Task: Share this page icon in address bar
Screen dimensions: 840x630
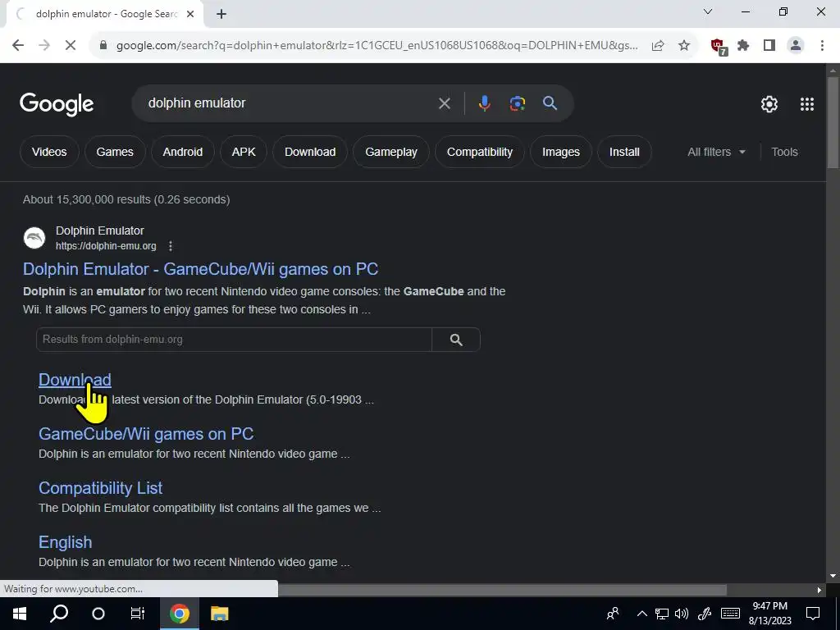Action: click(x=658, y=46)
